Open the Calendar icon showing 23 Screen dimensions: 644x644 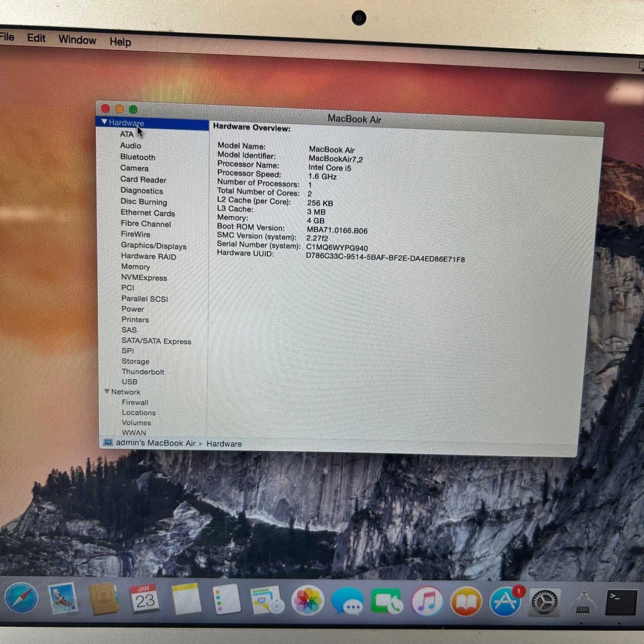145,598
